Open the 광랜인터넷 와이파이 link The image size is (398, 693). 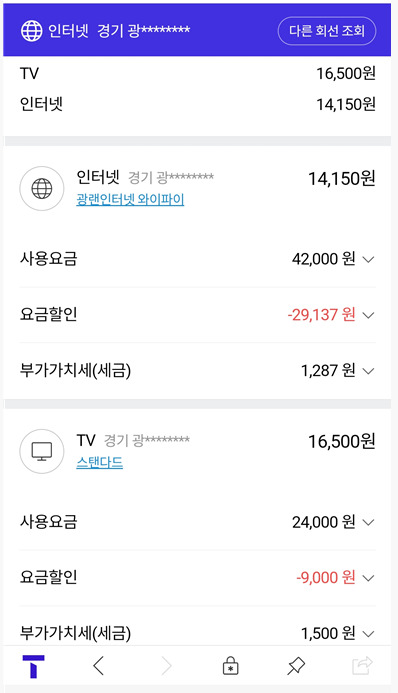coord(130,199)
